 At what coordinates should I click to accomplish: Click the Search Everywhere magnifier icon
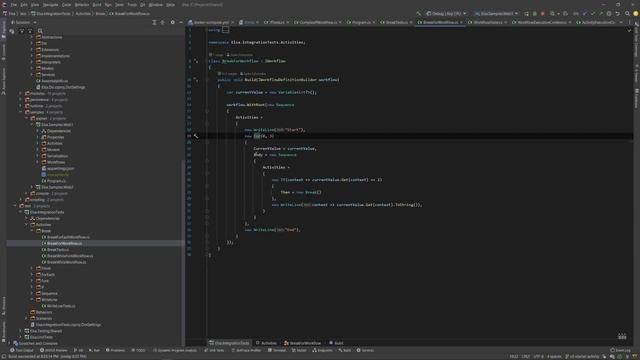627,14
